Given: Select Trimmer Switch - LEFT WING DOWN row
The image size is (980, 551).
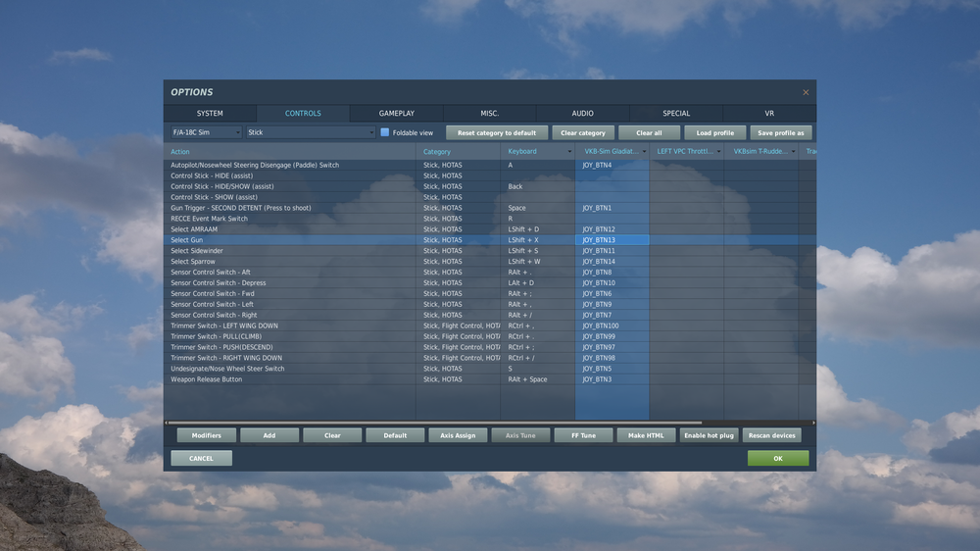Looking at the screenshot, I should [x=490, y=326].
